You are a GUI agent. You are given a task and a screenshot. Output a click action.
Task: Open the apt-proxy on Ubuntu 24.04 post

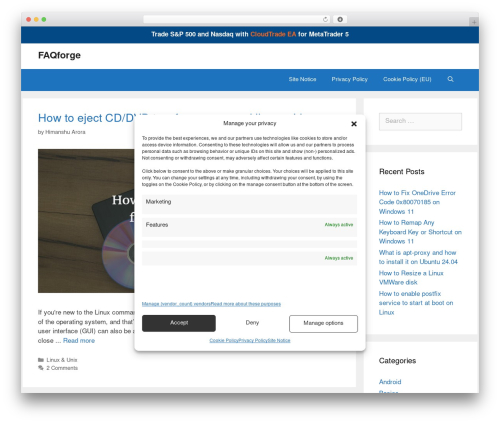point(418,257)
